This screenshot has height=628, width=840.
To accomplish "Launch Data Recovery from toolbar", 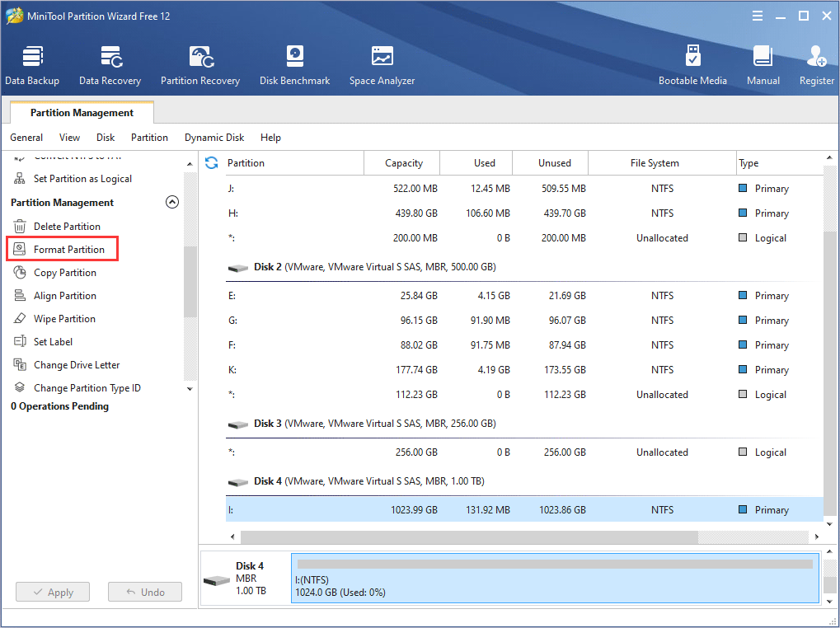I will (110, 65).
